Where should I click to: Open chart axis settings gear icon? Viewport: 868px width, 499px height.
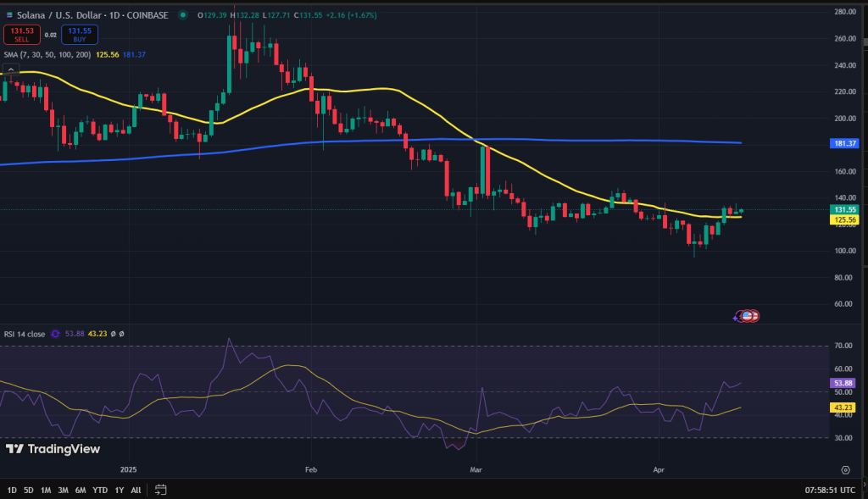pyautogui.click(x=845, y=470)
